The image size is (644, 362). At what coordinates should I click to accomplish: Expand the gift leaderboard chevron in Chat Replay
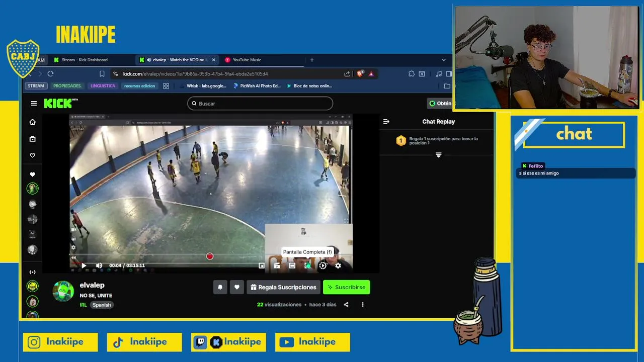(439, 155)
